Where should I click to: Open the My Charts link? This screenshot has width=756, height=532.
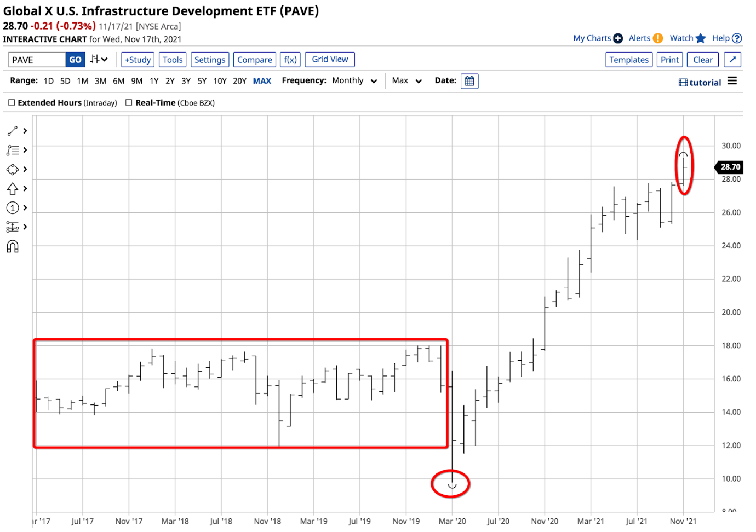click(592, 38)
